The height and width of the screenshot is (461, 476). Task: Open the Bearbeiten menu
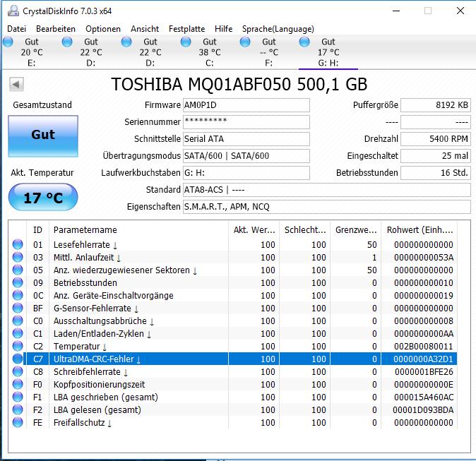pyautogui.click(x=56, y=29)
